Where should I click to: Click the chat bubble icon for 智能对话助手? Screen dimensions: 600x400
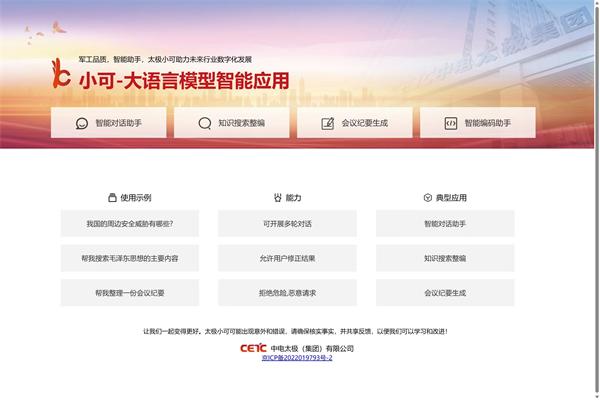(x=82, y=123)
